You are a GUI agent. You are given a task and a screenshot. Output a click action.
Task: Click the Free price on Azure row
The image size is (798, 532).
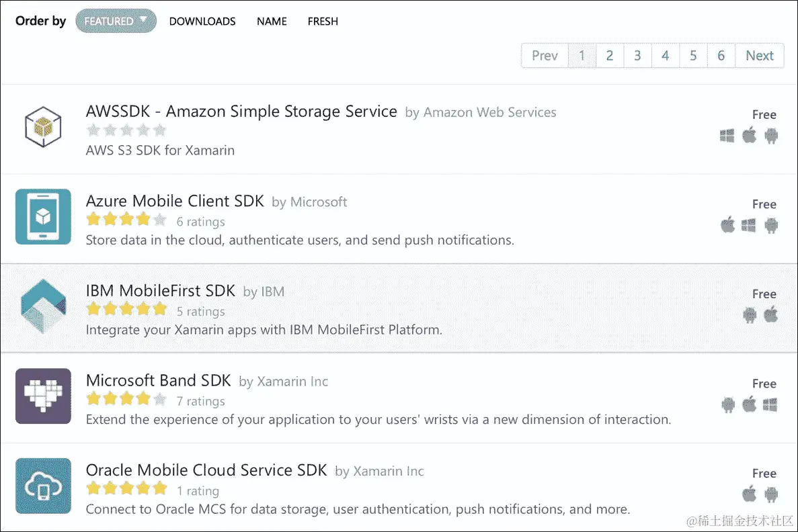[764, 204]
